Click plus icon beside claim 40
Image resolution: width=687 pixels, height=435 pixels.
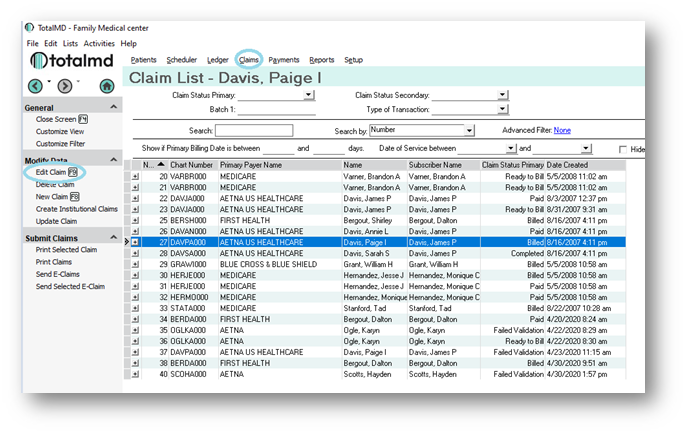click(136, 373)
